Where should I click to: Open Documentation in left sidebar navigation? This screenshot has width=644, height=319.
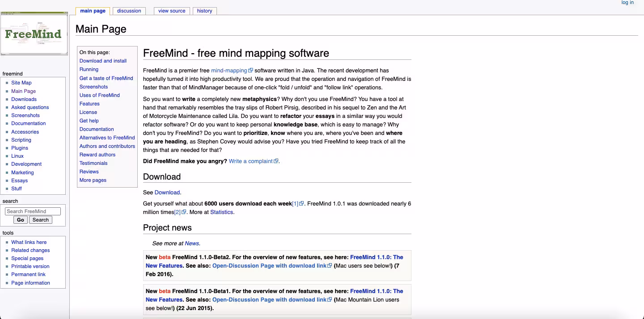click(29, 123)
